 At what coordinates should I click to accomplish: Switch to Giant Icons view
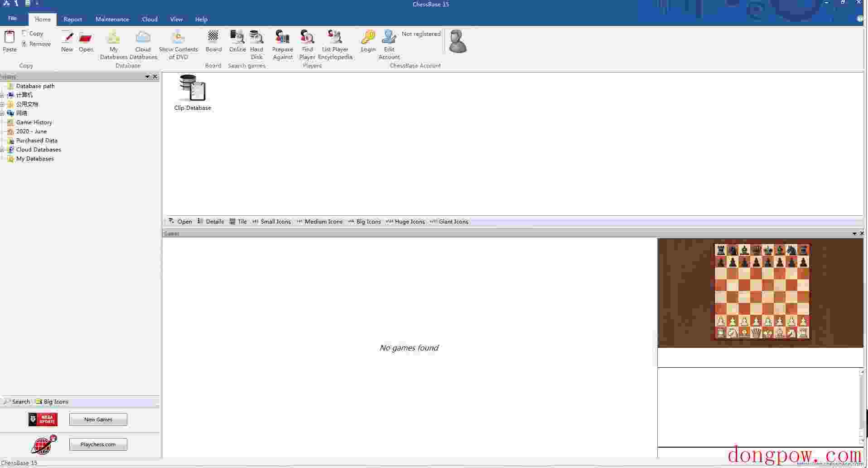click(x=449, y=221)
